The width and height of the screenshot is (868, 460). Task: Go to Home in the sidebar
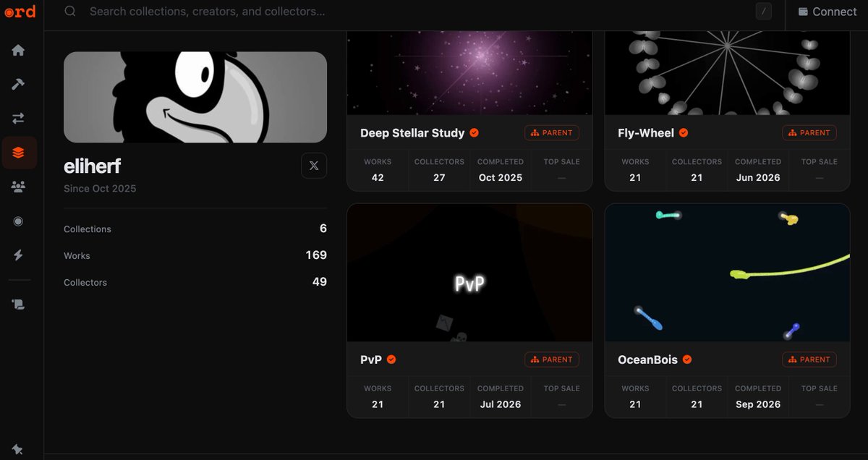click(x=19, y=50)
